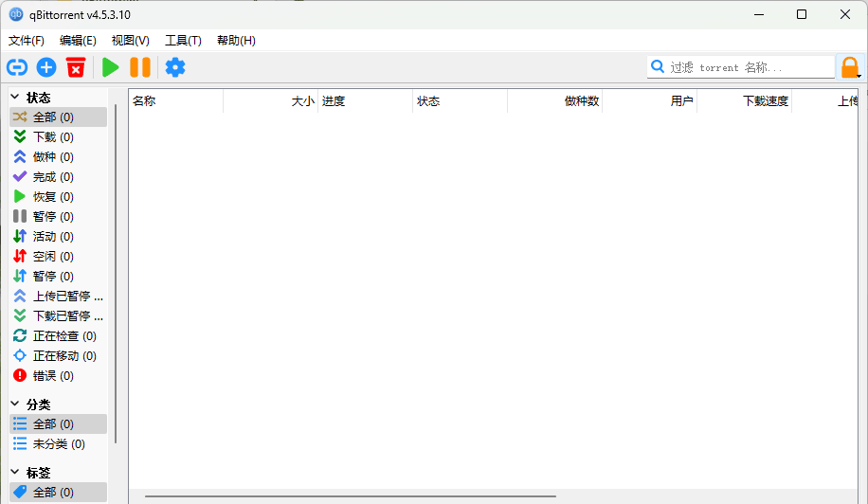The image size is (868, 504).
Task: Select 全部 (0) under 分类
Action: (x=58, y=424)
